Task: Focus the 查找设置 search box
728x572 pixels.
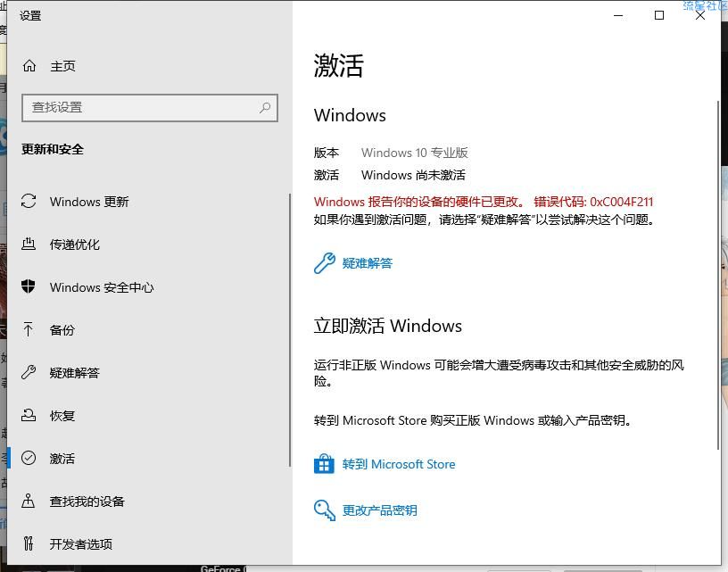Action: (x=150, y=108)
